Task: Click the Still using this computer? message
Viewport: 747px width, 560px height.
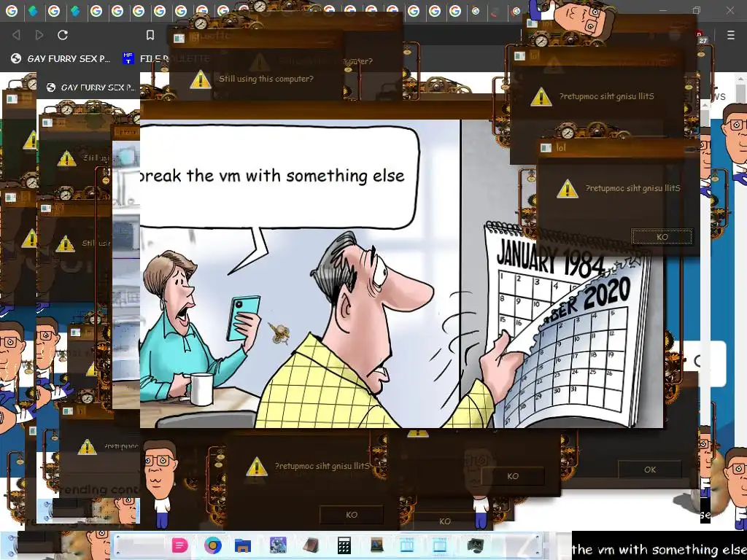Action: click(266, 79)
